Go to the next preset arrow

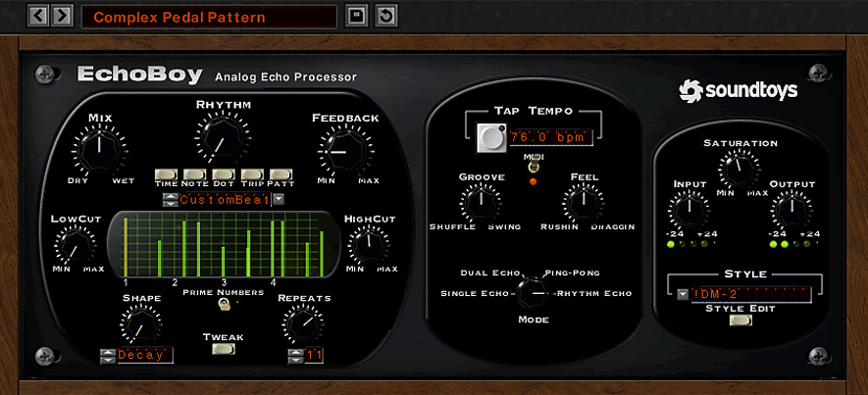(63, 16)
